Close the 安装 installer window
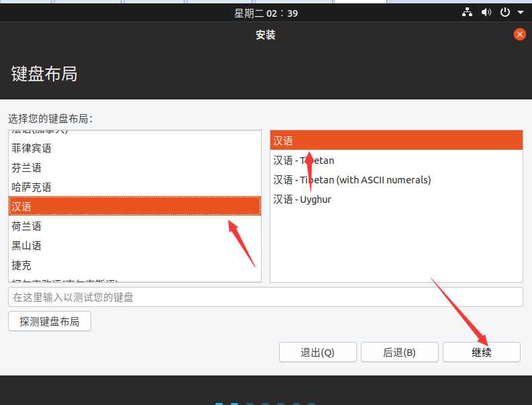This screenshot has height=405, width=532. click(x=519, y=34)
